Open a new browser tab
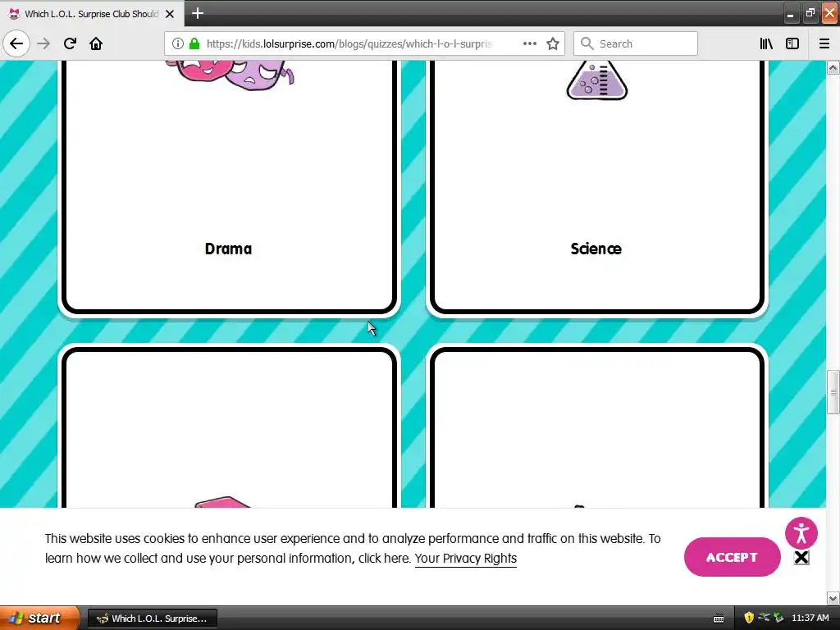The image size is (840, 630). point(197,13)
